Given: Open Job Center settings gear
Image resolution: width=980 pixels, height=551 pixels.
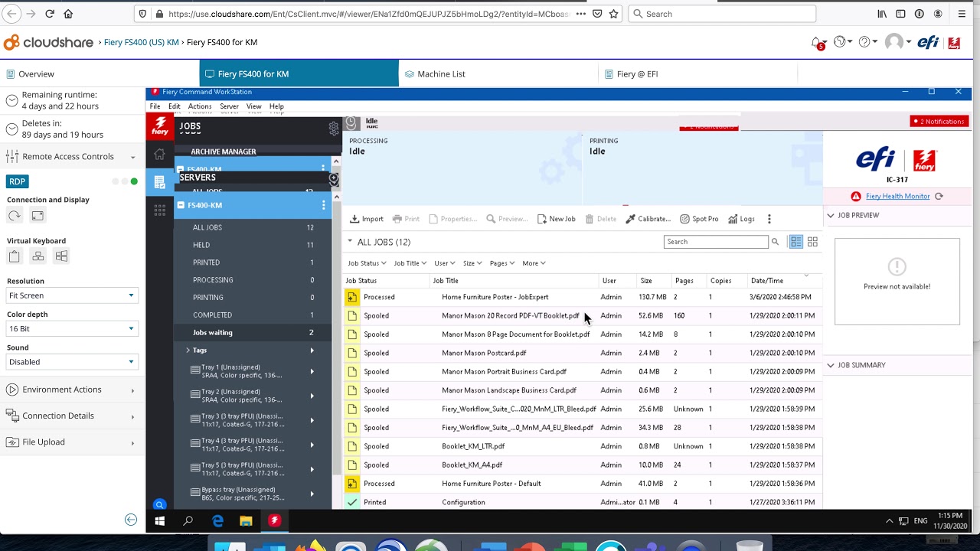Looking at the screenshot, I should [x=334, y=129].
